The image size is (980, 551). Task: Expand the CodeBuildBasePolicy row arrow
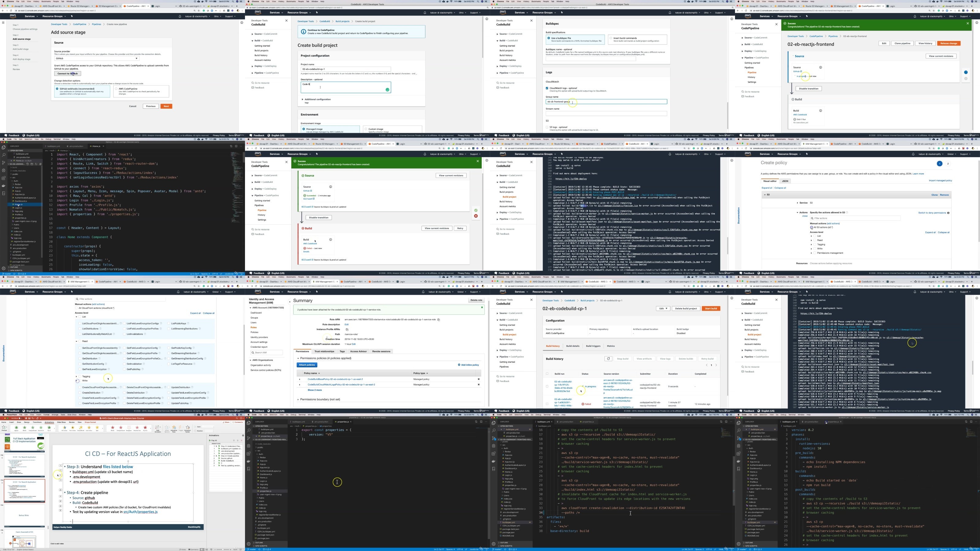(300, 380)
